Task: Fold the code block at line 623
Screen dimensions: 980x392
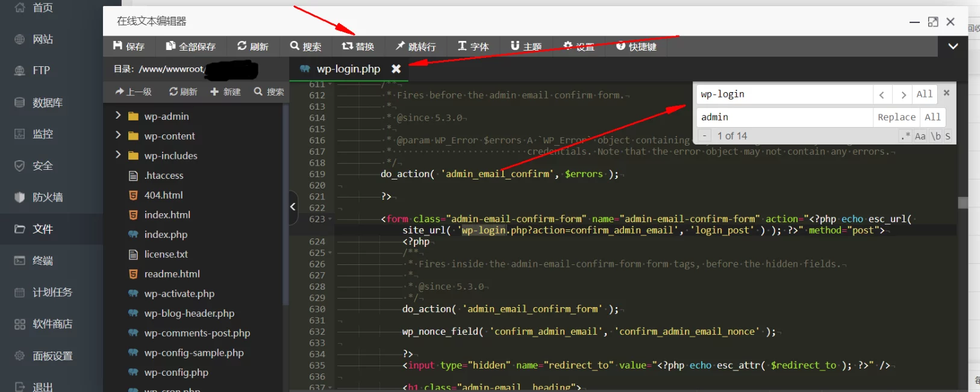Action: click(330, 219)
